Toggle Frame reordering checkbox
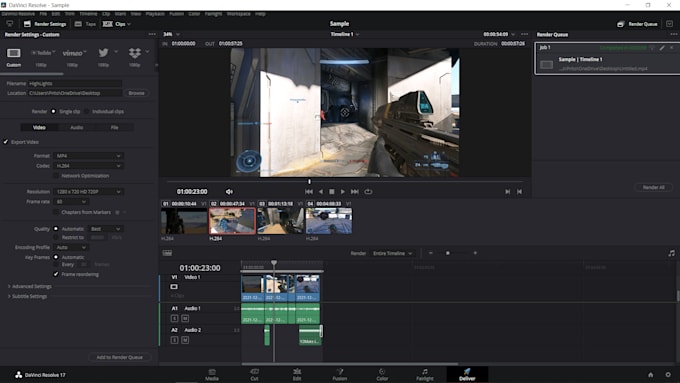 [56, 274]
